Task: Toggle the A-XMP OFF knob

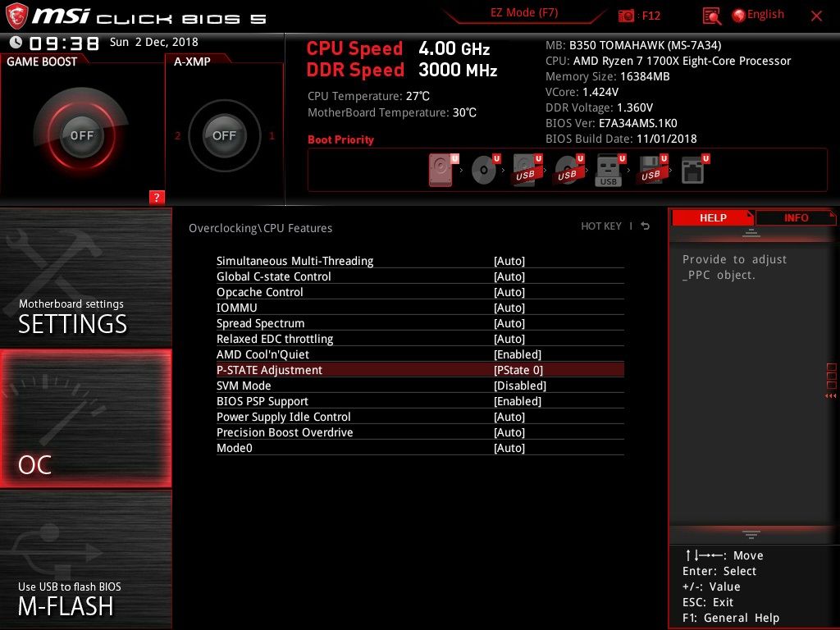Action: [x=224, y=135]
